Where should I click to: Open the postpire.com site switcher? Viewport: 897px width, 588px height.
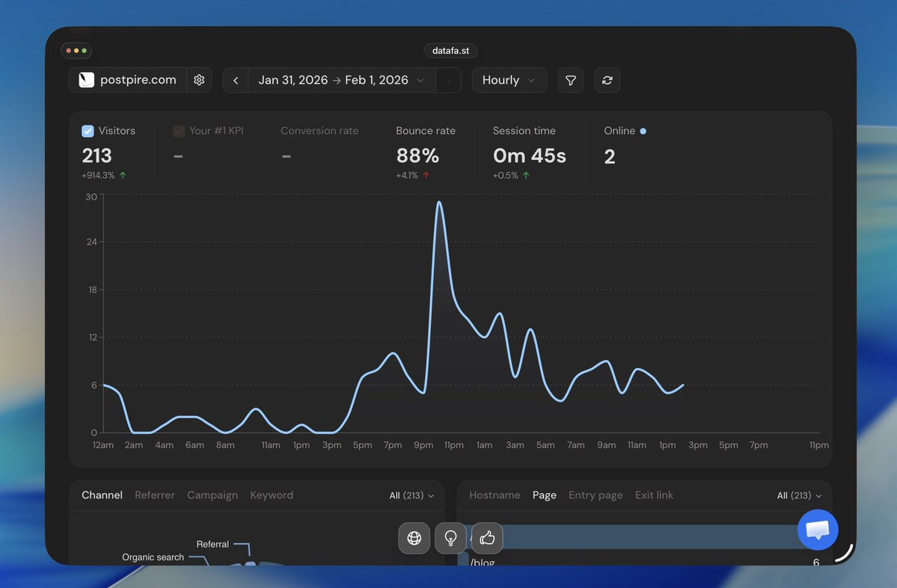coord(127,80)
